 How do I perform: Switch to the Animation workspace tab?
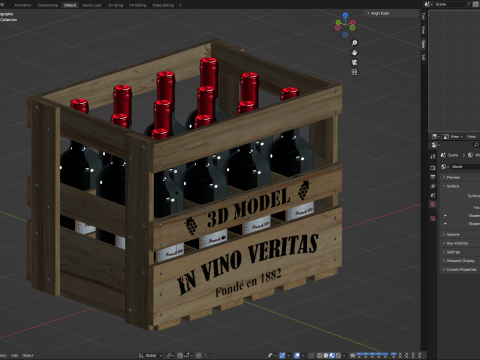pyautogui.click(x=23, y=5)
